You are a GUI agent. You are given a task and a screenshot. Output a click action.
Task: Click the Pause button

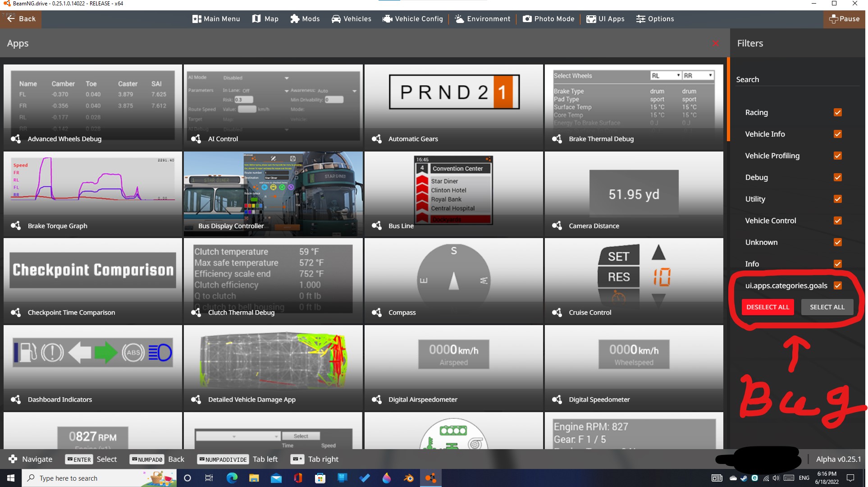pyautogui.click(x=844, y=19)
